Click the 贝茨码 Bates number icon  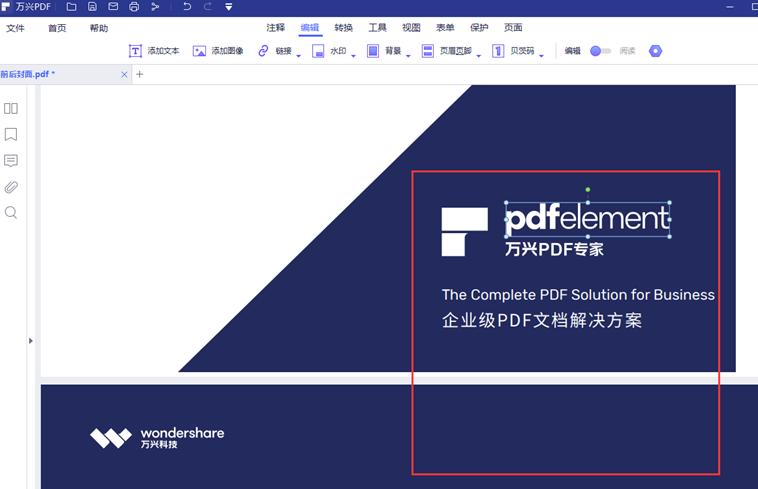(498, 51)
